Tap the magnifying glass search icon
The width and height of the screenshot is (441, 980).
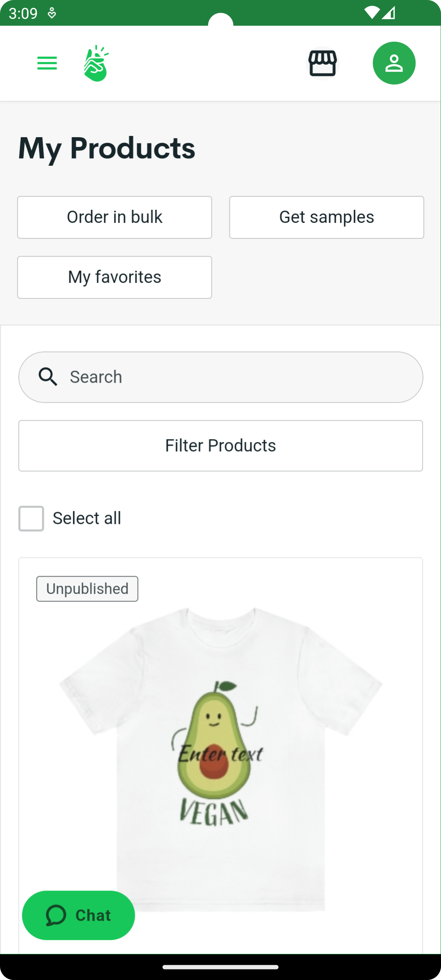click(48, 376)
